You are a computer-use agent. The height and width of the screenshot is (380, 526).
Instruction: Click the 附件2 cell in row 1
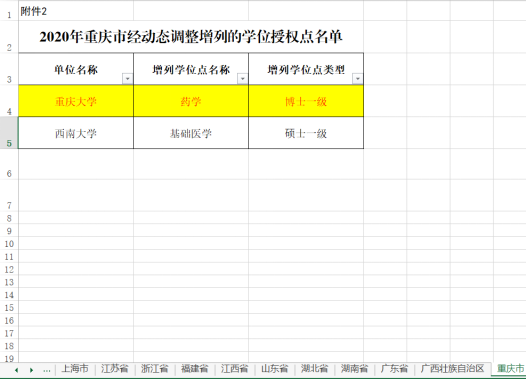[x=76, y=11]
